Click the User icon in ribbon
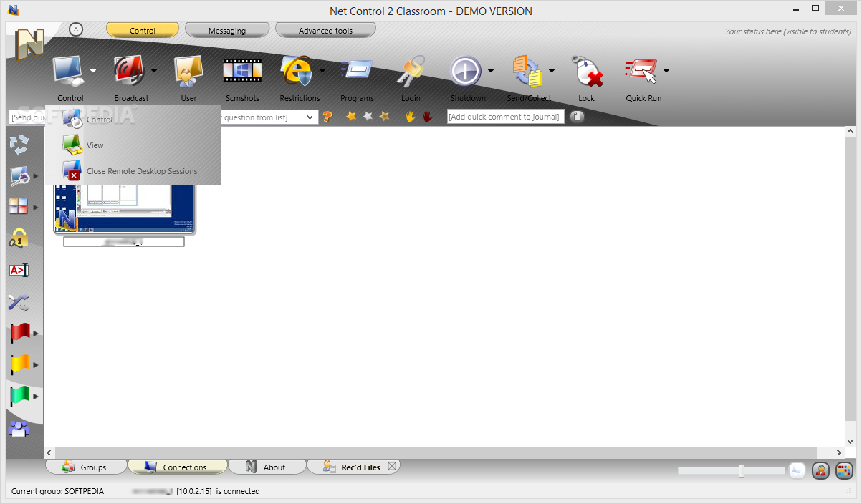The image size is (862, 504). tap(188, 72)
